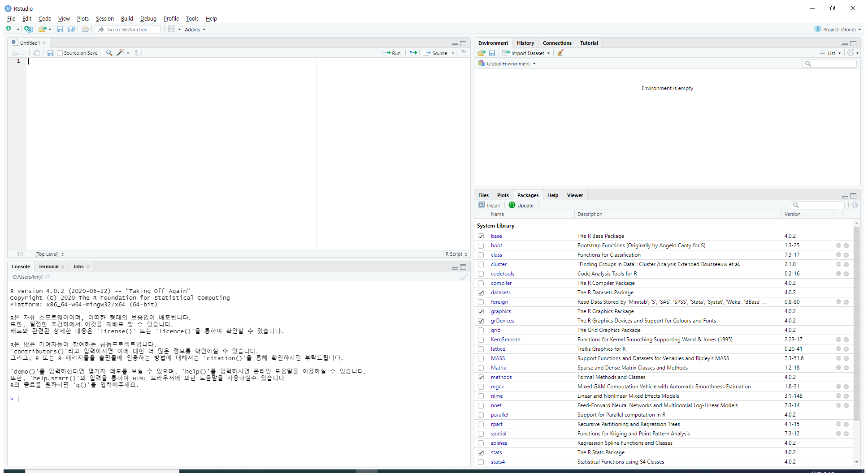The height and width of the screenshot is (473, 868).
Task: Clear console broom icon
Action: [x=464, y=277]
